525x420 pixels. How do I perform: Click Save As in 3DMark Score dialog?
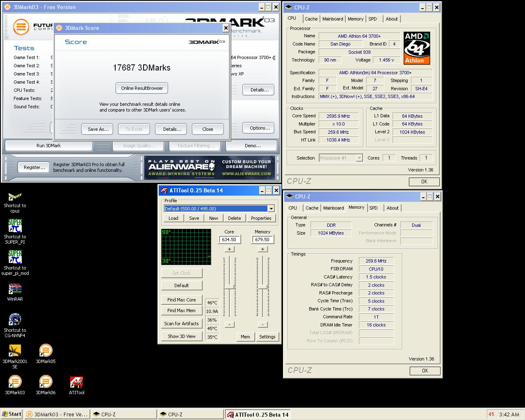point(98,129)
